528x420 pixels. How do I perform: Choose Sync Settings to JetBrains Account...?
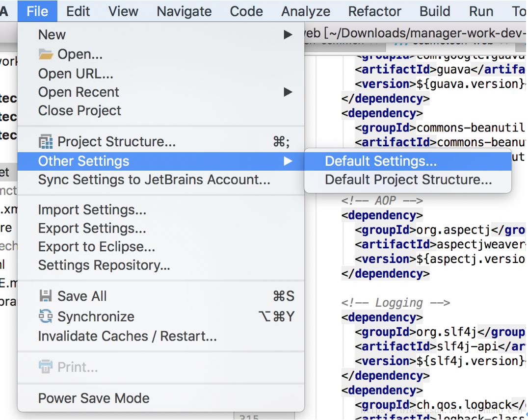pos(154,180)
